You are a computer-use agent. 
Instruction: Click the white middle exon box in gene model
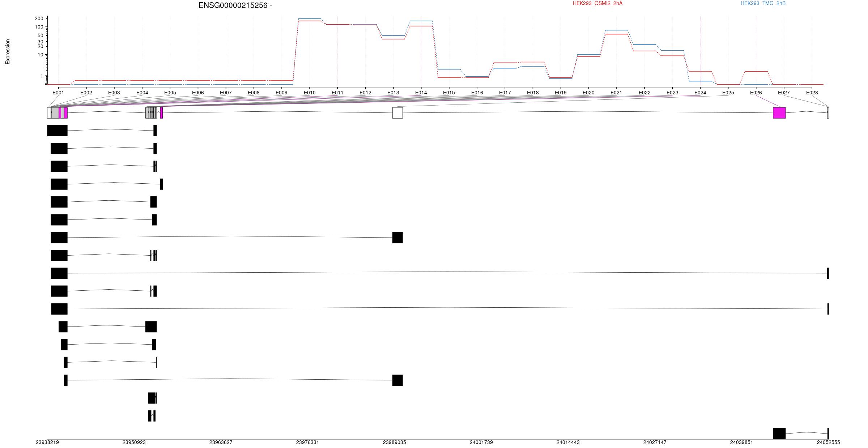(x=397, y=113)
